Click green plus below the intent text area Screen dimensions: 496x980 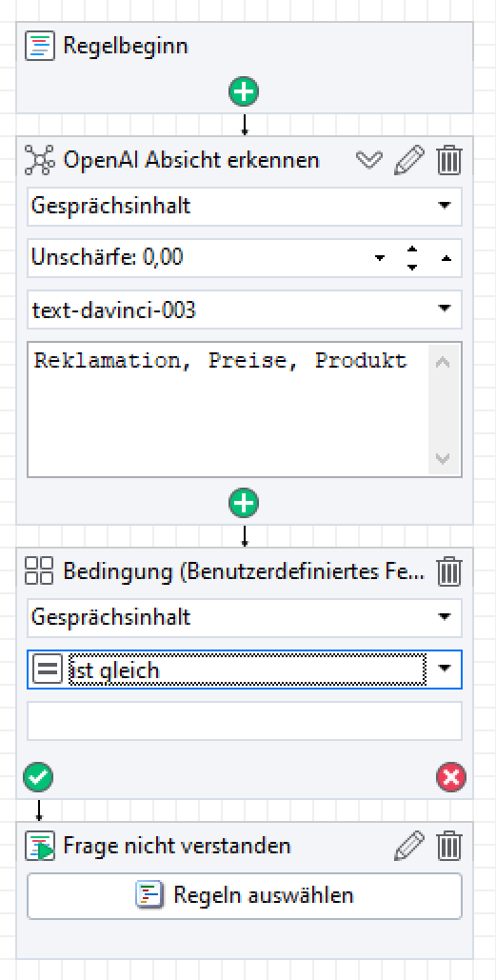point(244,503)
